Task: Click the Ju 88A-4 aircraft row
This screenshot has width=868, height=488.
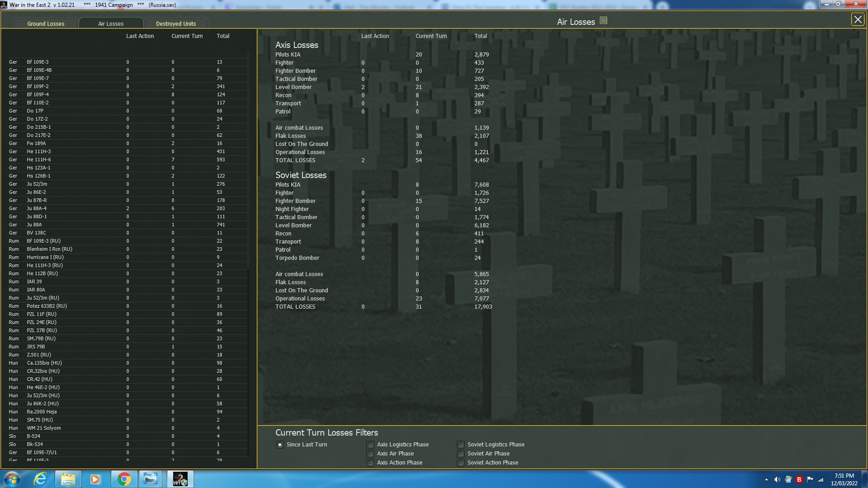Action: point(128,208)
